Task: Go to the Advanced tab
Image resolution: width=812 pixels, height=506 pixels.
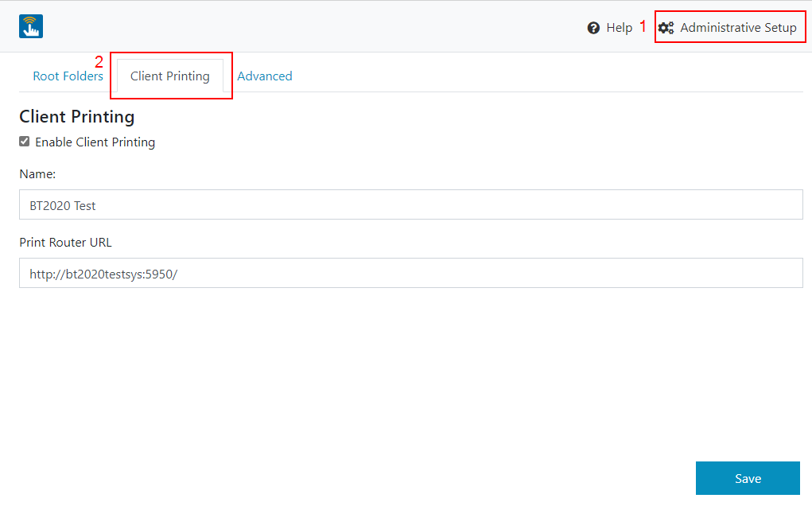Action: point(265,76)
